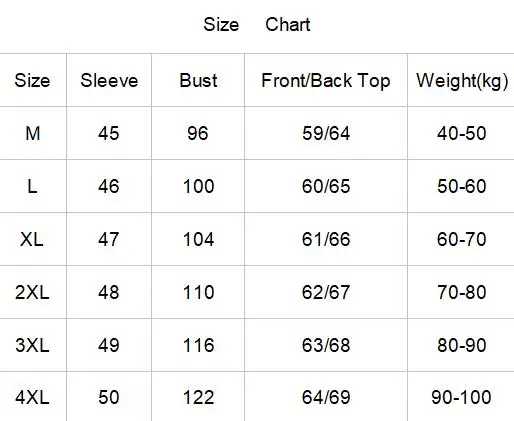Click the sleeve value 45 cell
Image resolution: width=514 pixels, height=421 pixels.
coord(109,133)
